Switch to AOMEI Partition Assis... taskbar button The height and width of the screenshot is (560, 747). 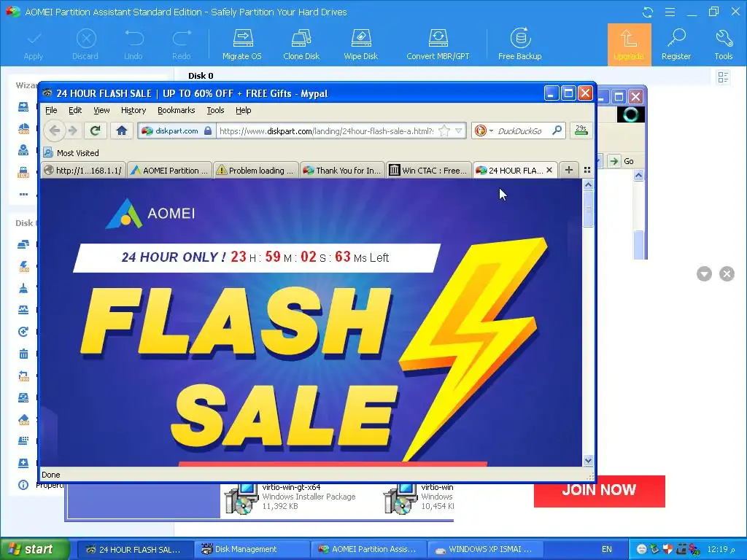[x=368, y=549]
